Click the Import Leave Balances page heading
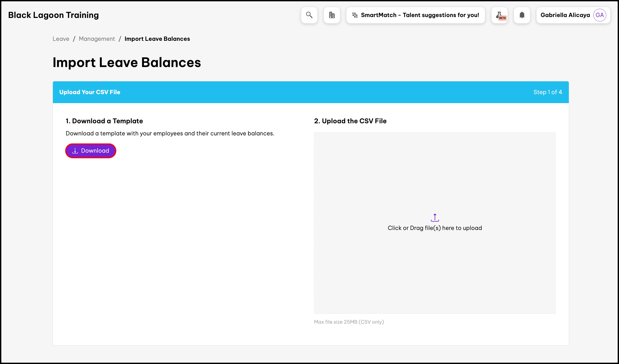 pos(127,62)
